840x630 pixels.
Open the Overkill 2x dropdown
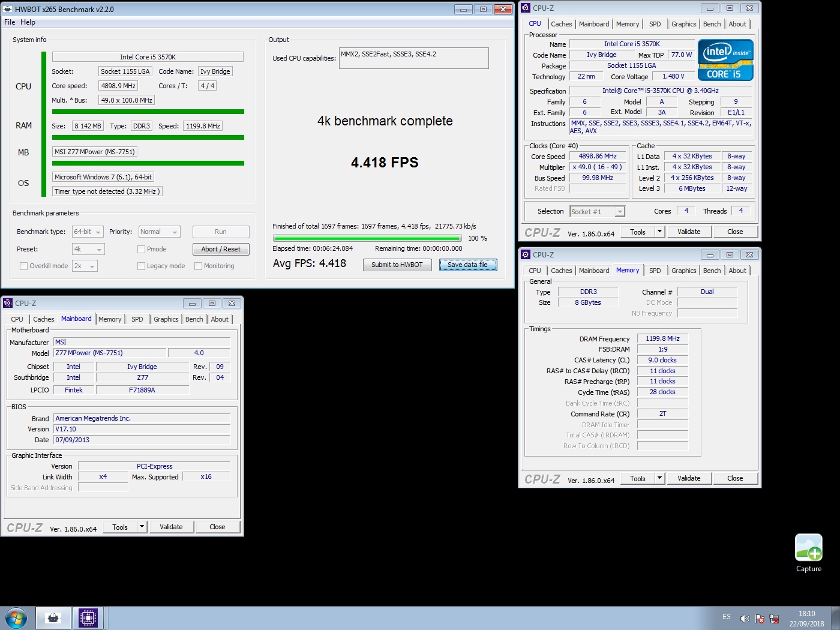[85, 266]
